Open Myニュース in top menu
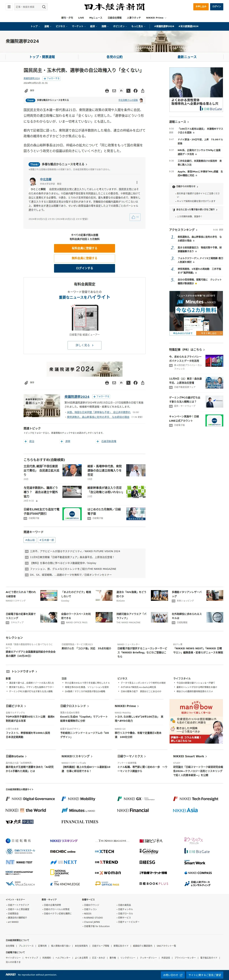Screen dimensions: 229x980 tap(95, 17)
